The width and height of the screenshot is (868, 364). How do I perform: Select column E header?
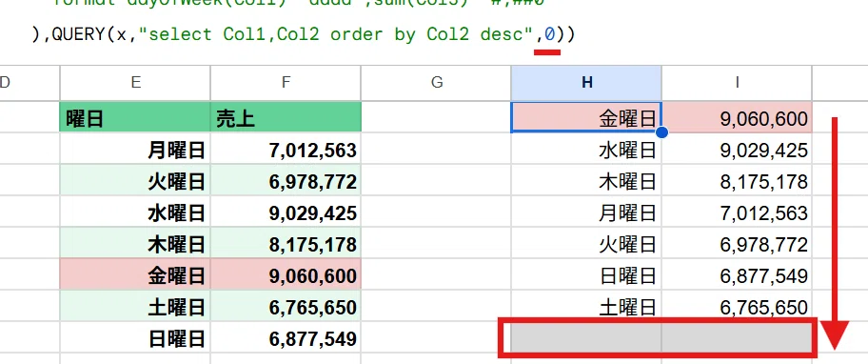135,83
